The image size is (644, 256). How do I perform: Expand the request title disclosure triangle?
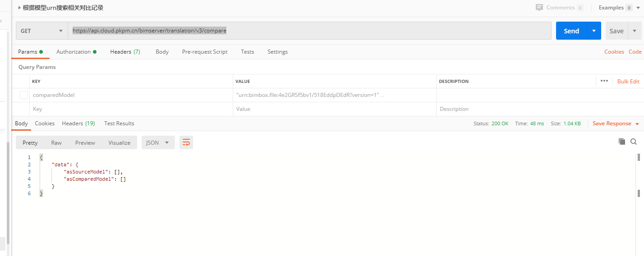(19, 8)
